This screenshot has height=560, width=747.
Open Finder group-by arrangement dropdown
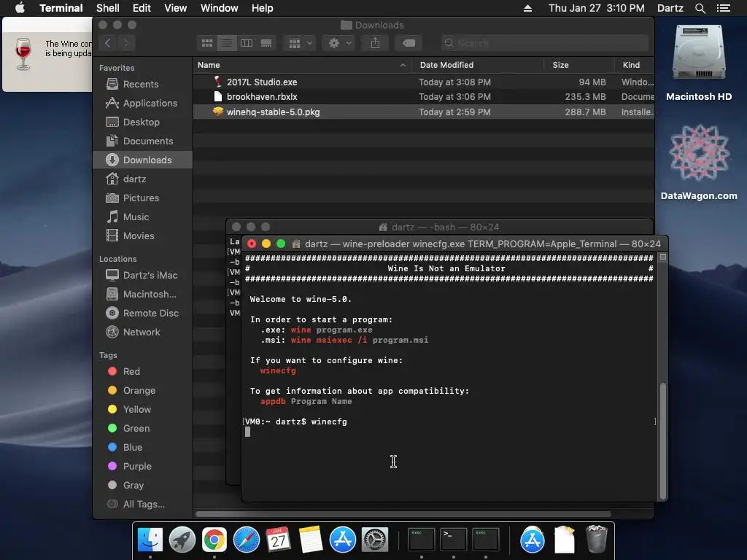pos(300,43)
